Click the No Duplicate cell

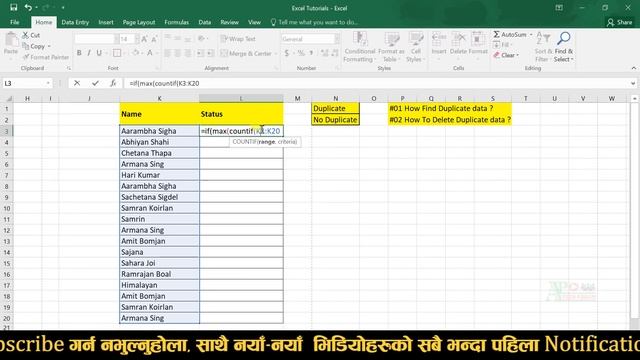pos(335,120)
